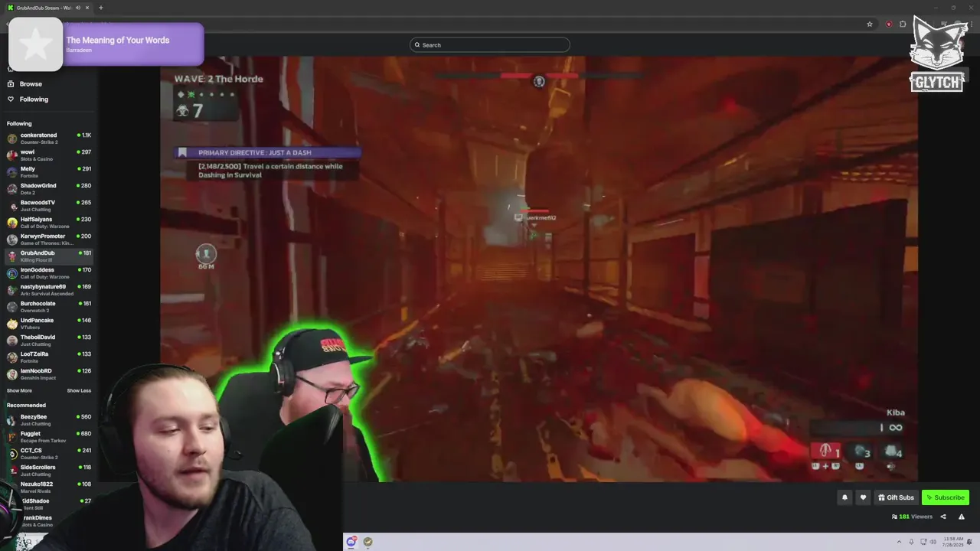Open CCT_CS Counter-Strike 2 channel

click(x=49, y=454)
